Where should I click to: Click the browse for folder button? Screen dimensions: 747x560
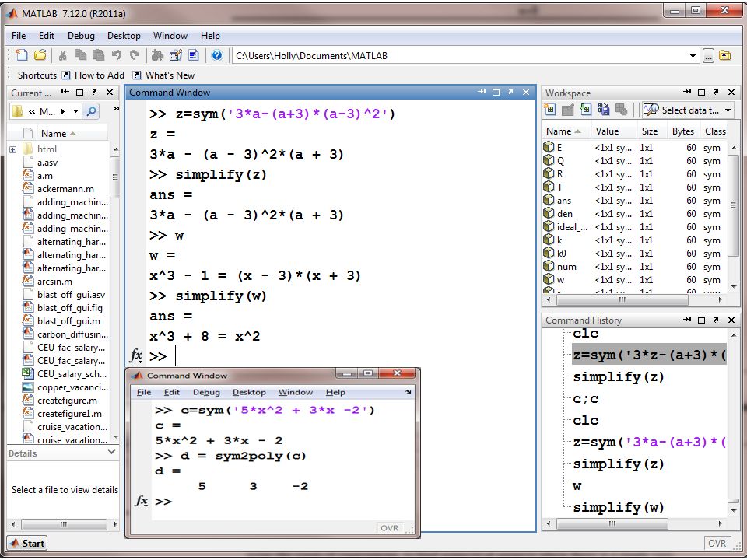[708, 56]
